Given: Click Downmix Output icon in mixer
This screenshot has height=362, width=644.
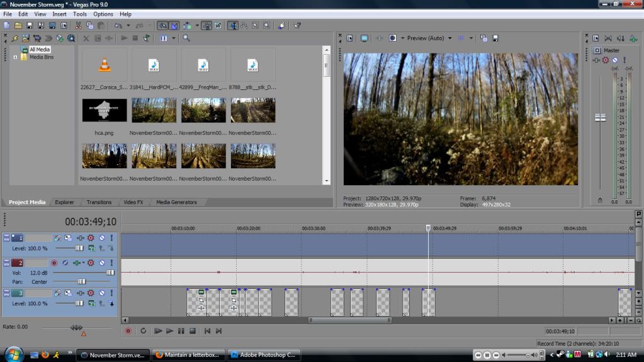Looking at the screenshot, I should (x=608, y=38).
